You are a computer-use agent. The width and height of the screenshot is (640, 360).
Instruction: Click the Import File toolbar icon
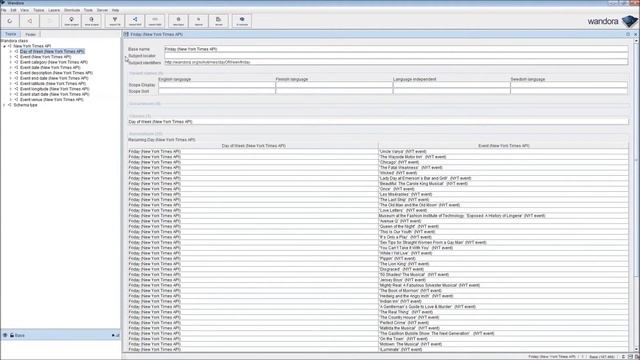[115, 21]
